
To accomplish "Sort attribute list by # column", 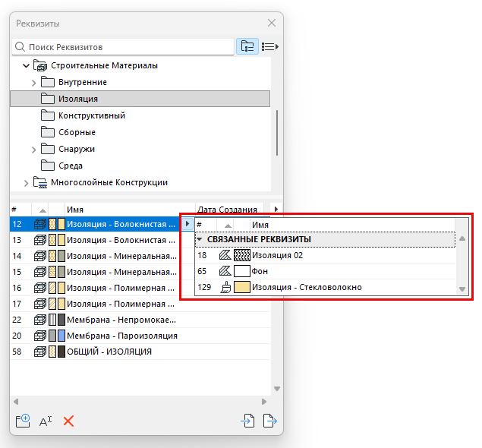I will coord(20,210).
